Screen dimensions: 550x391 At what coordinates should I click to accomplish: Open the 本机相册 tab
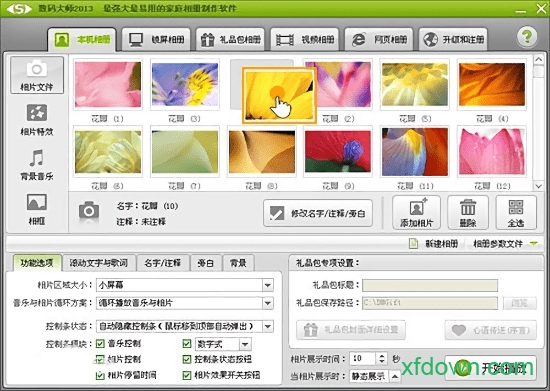pos(82,40)
